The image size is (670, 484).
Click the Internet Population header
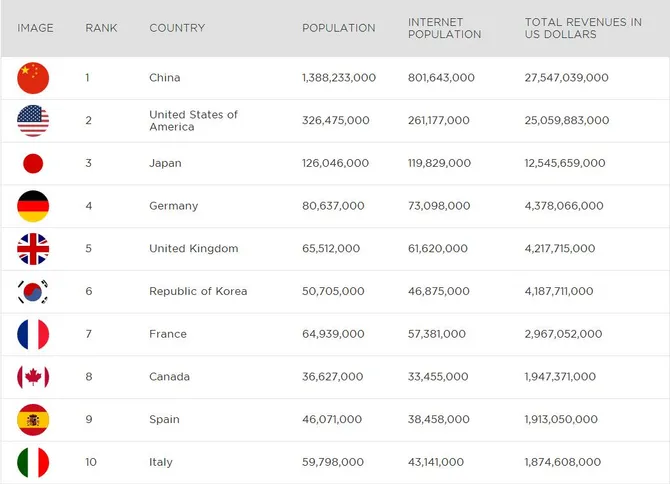[444, 28]
